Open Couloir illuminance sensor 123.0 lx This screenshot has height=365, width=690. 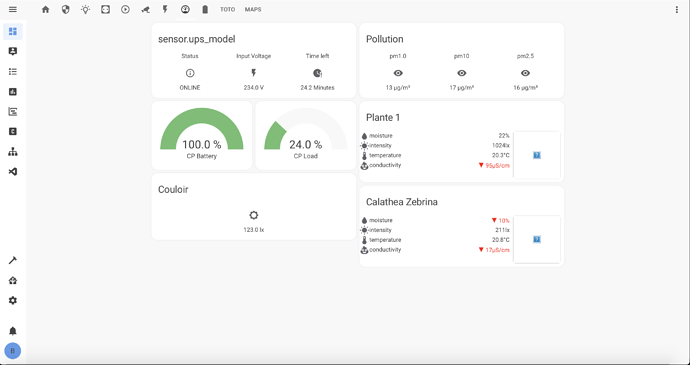coord(254,222)
